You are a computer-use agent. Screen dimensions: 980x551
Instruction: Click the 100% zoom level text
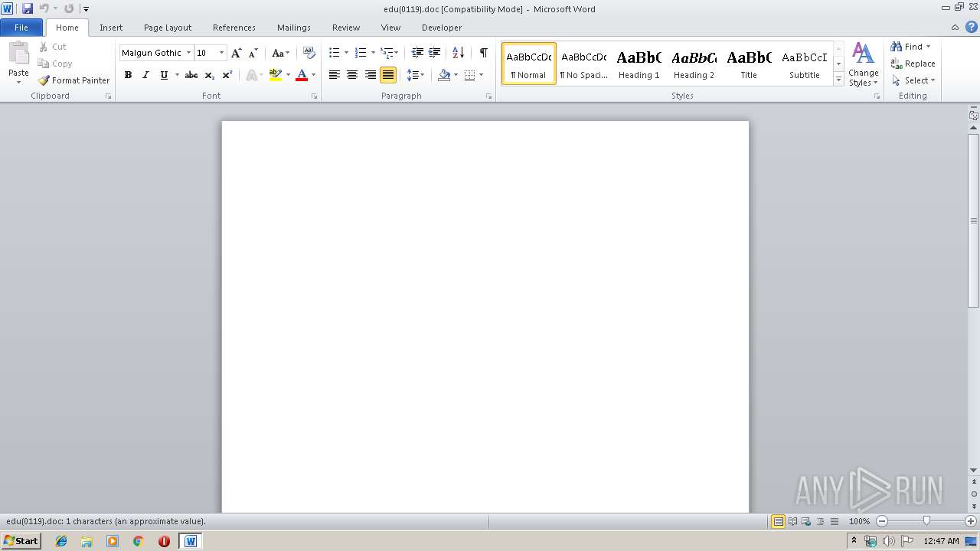coord(859,521)
